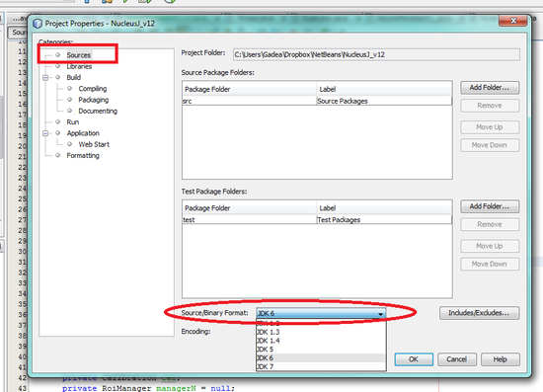Click the Cancel button

[x=457, y=359]
